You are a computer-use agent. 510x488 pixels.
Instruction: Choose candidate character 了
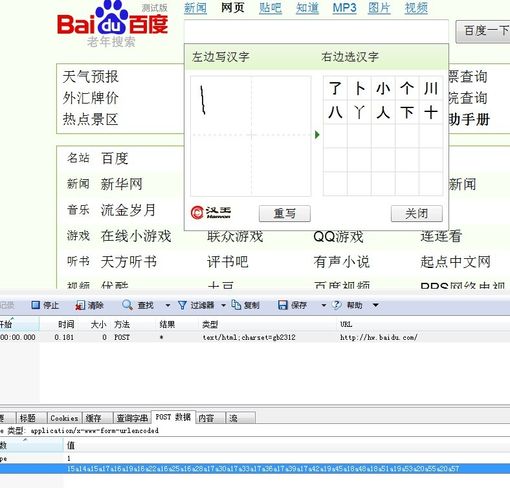pos(335,89)
